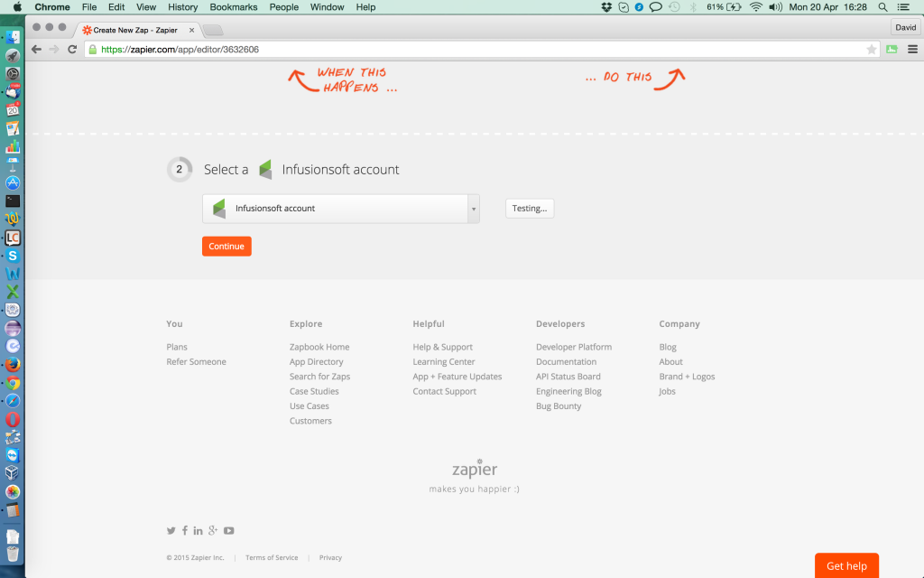
Task: Reload the Zapier editor page
Action: pos(72,50)
